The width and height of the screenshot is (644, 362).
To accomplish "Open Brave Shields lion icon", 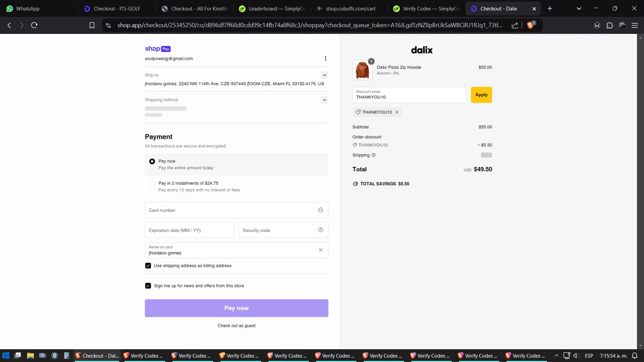I will coord(531,25).
